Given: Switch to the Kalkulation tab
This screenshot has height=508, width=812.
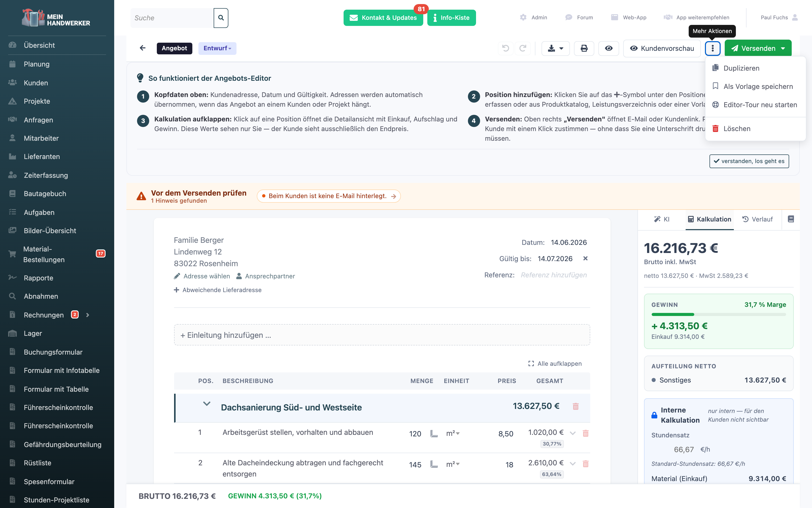Looking at the screenshot, I should 709,219.
